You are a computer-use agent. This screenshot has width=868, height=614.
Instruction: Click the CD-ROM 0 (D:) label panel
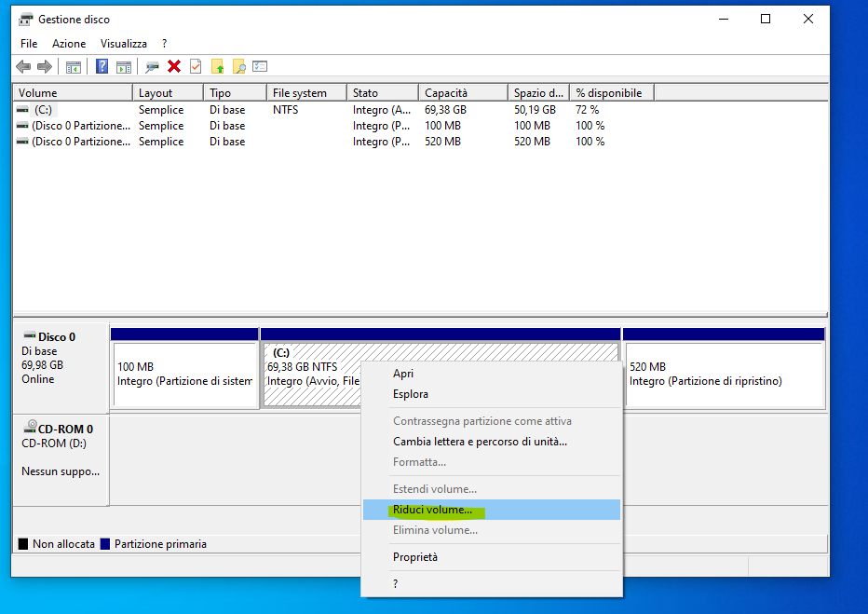coord(61,459)
